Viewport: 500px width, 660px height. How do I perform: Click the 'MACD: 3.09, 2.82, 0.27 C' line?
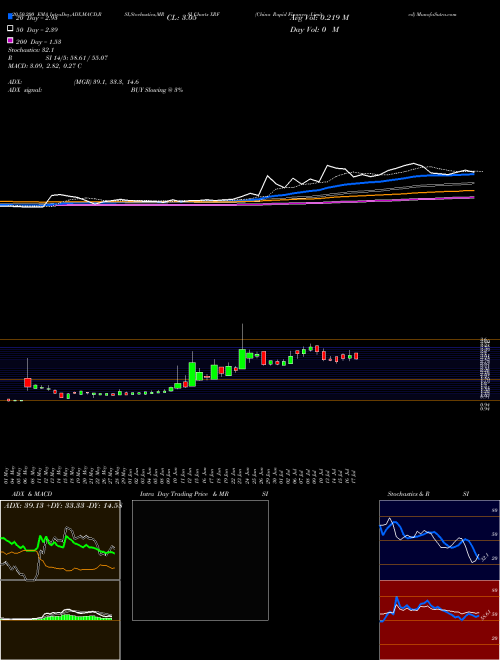45,66
